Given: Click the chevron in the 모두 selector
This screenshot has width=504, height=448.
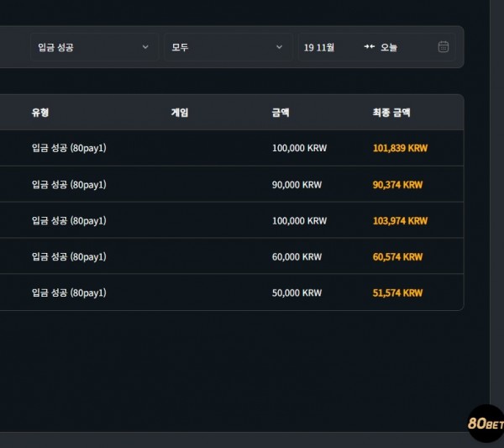Looking at the screenshot, I should click(x=279, y=47).
